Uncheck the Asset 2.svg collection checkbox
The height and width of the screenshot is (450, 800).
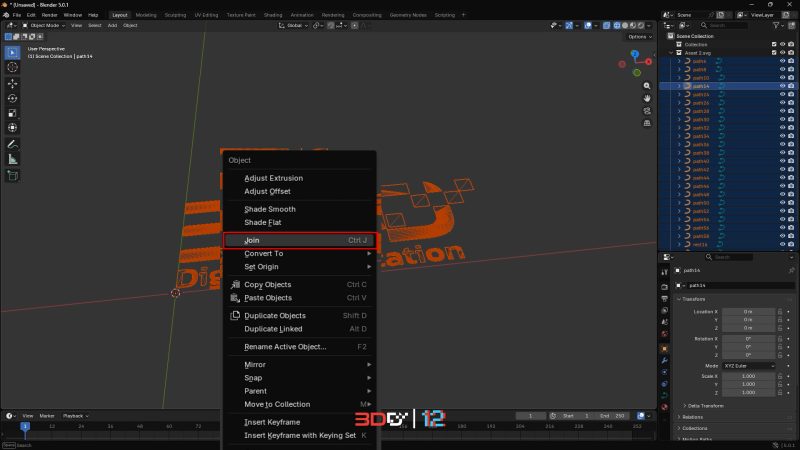pos(774,53)
